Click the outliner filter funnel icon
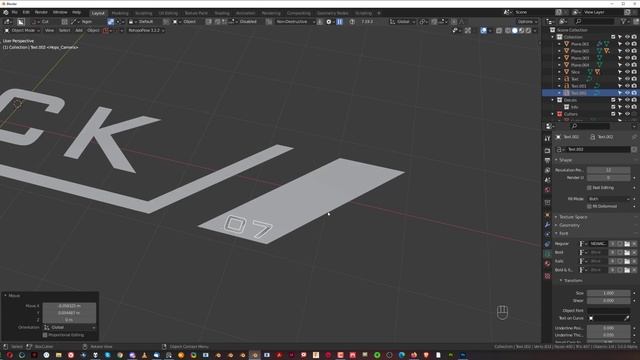 point(623,21)
